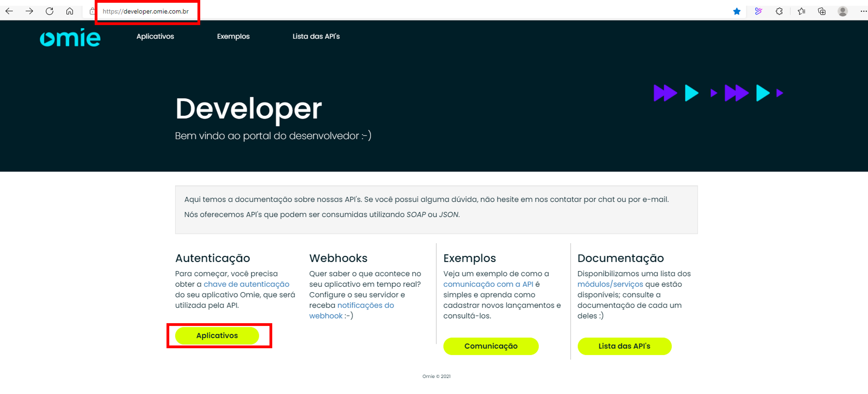Open the collections icon
The height and width of the screenshot is (394, 868).
(821, 11)
